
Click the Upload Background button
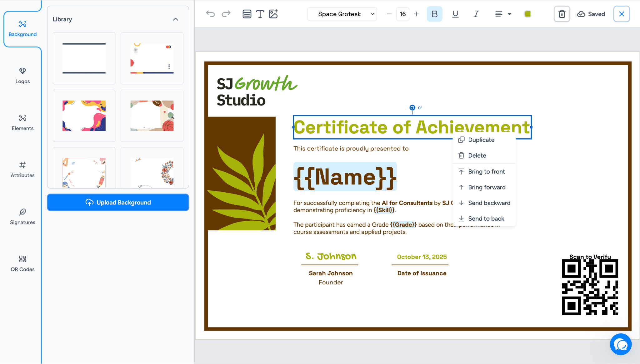[x=118, y=202]
